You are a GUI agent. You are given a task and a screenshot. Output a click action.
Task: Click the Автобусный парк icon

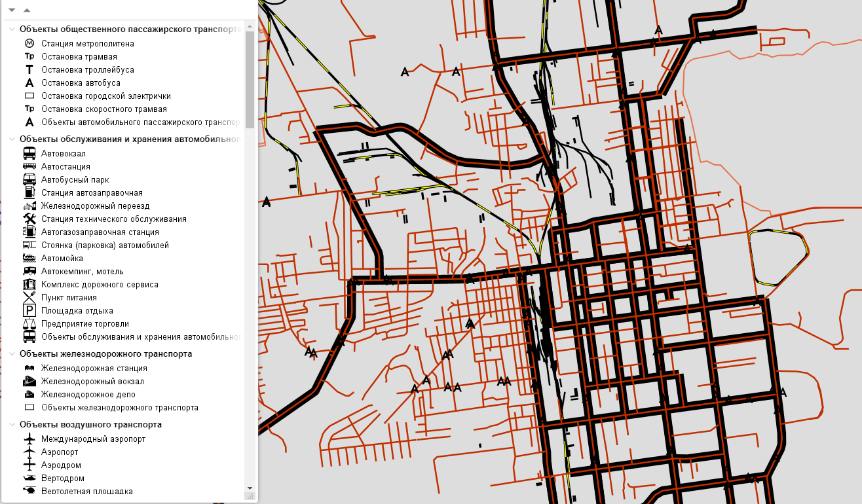tap(29, 179)
